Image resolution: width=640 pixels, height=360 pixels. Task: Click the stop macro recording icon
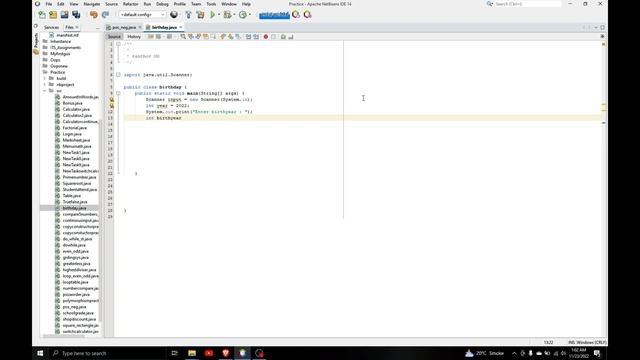pos(273,37)
